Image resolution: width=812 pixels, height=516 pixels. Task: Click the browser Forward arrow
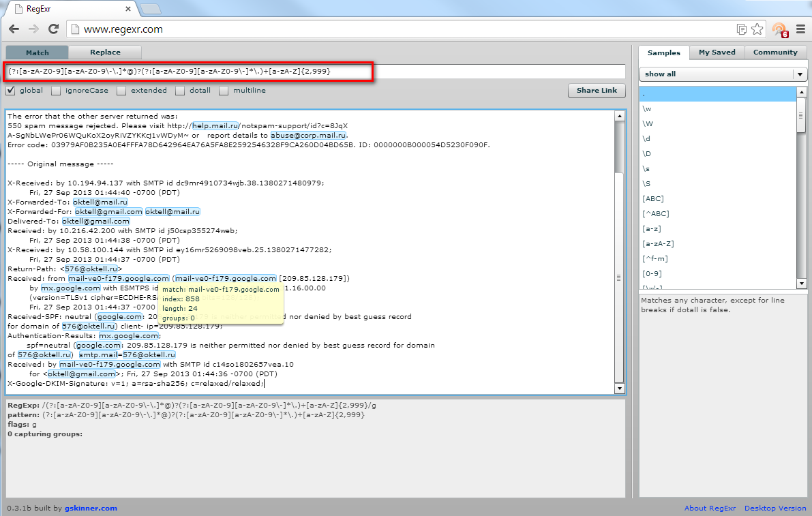tap(33, 29)
